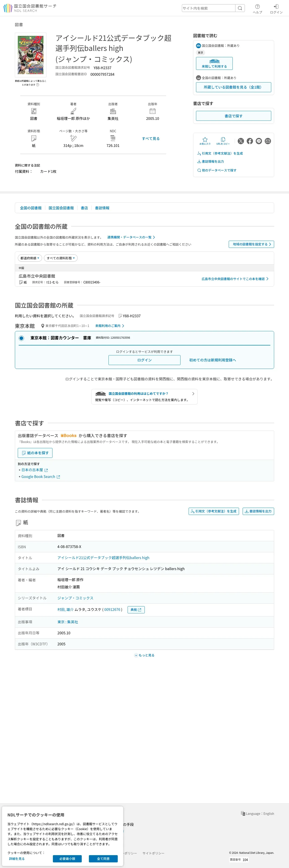Open 来館利用のご案内 link

point(110,326)
